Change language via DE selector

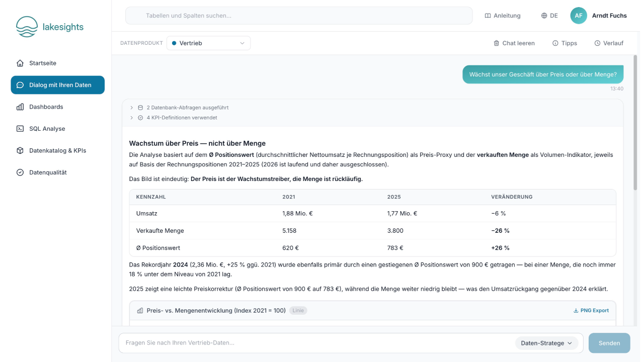click(x=549, y=16)
